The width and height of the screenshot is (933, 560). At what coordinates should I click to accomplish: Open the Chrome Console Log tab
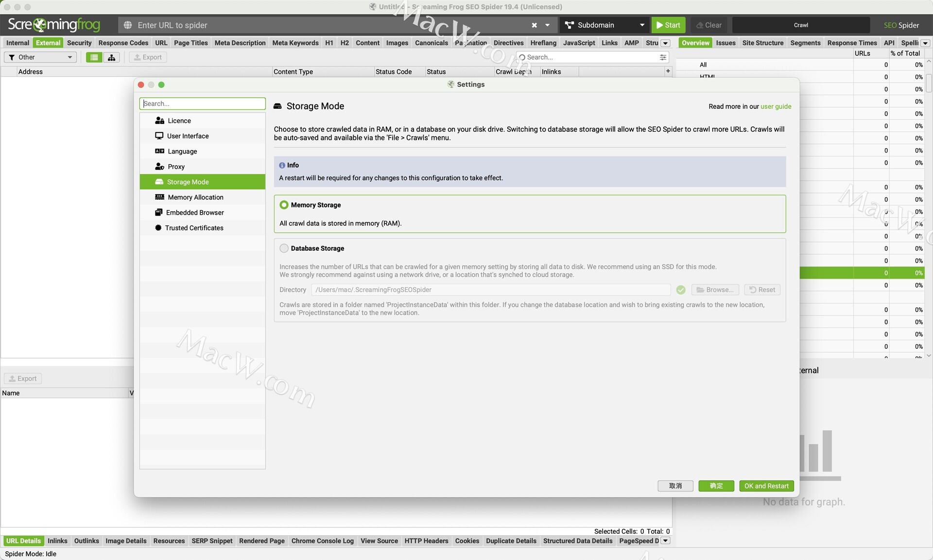pyautogui.click(x=322, y=541)
